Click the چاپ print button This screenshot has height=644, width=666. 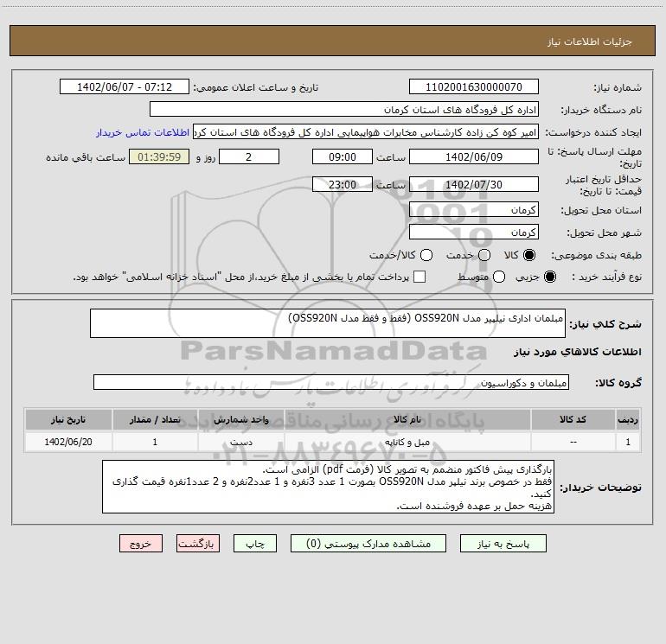pos(255,544)
